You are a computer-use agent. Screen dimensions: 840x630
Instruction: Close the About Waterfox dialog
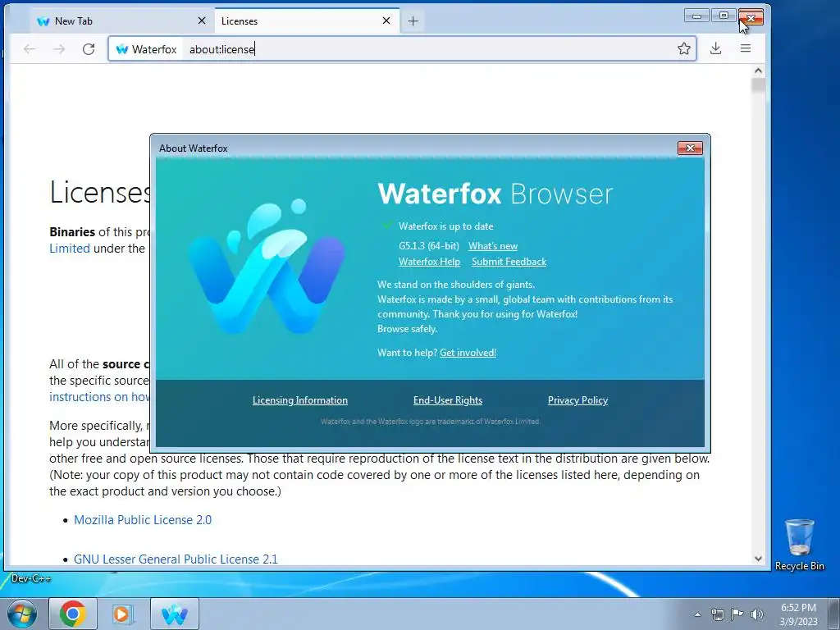690,148
